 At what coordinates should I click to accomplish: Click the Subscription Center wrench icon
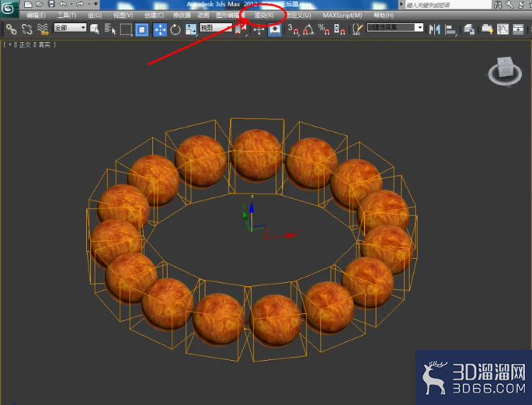(x=509, y=5)
